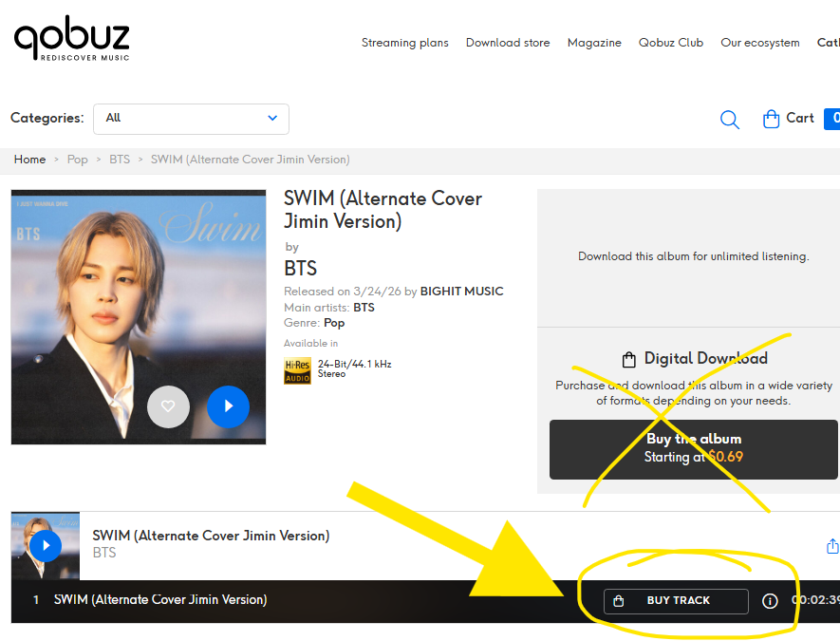The height and width of the screenshot is (641, 840).
Task: Open Streaming plans menu
Action: (404, 43)
